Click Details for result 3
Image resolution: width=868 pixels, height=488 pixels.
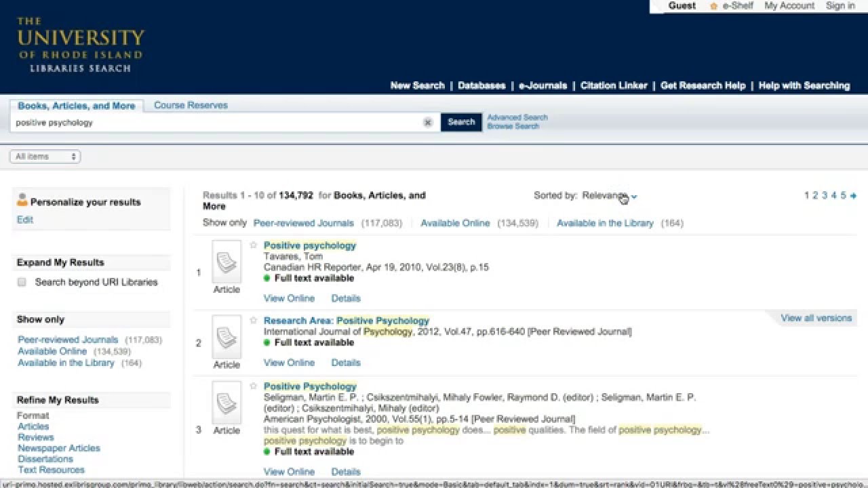pyautogui.click(x=346, y=472)
